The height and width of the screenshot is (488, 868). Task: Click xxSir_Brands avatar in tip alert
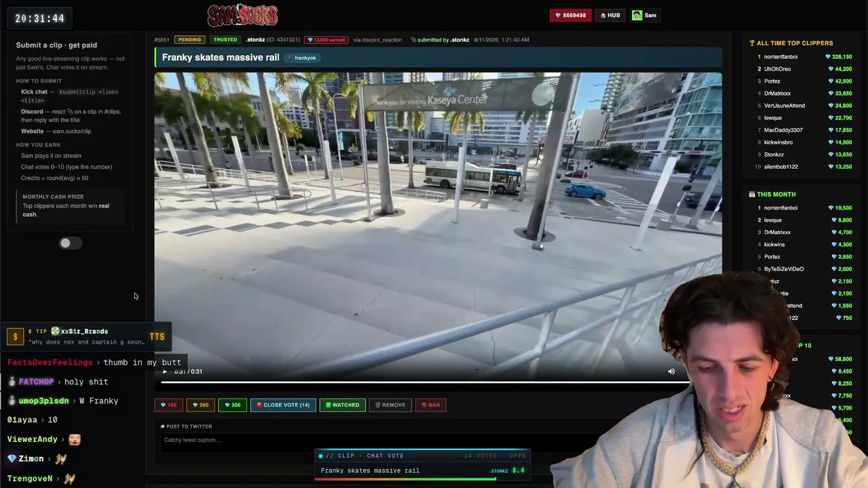[55, 331]
